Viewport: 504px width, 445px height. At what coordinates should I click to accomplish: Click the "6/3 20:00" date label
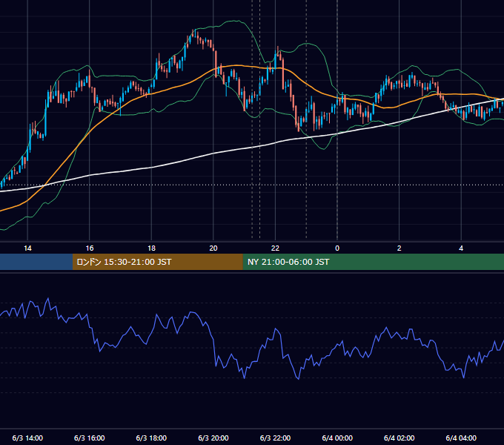point(213,438)
